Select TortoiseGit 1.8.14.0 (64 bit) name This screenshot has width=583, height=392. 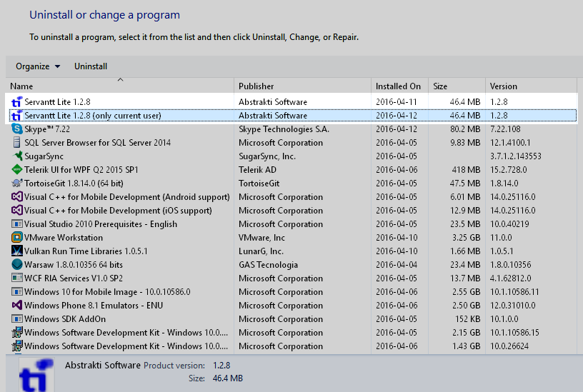(74, 184)
